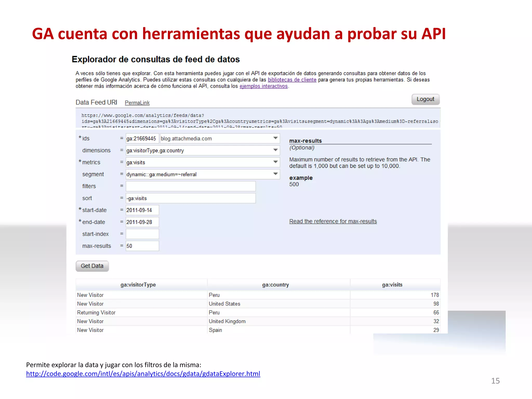Image resolution: width=532 pixels, height=399 pixels.
Task: Click the Get Data button
Action: [92, 266]
